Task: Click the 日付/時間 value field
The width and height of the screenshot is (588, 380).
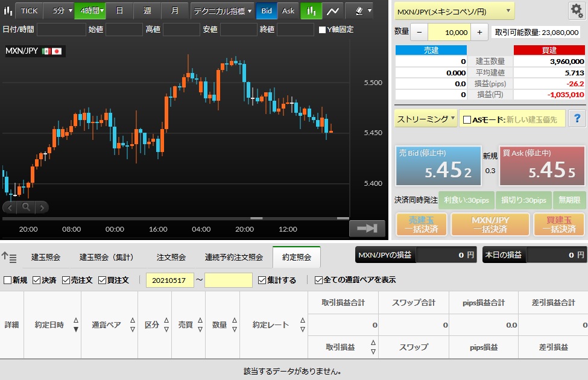Action: pyautogui.click(x=62, y=30)
